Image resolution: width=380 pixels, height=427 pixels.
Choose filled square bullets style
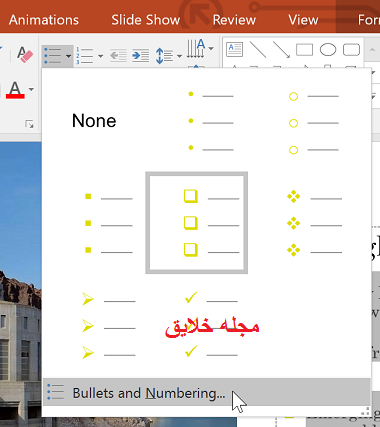[x=94, y=223]
